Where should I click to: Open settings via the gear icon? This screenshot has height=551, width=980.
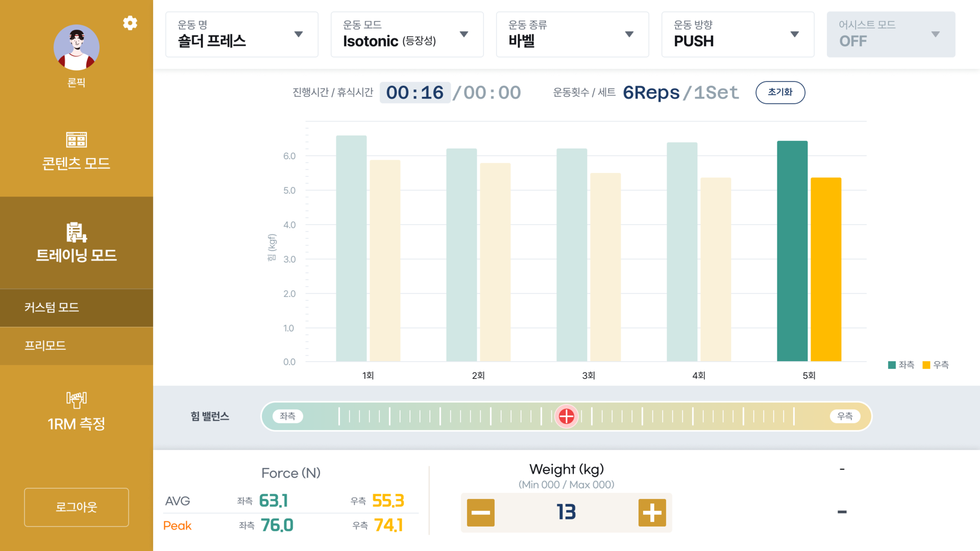[130, 23]
